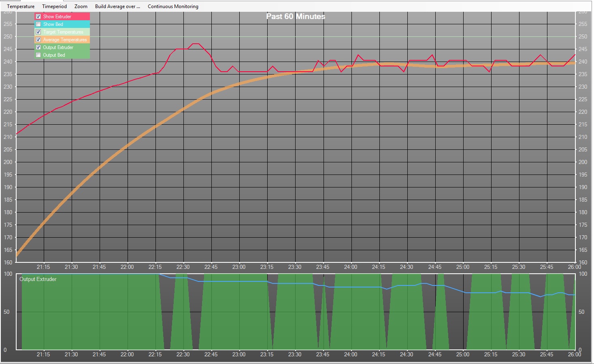The image size is (594, 364).
Task: Open the Zoom menu
Action: (x=81, y=6)
